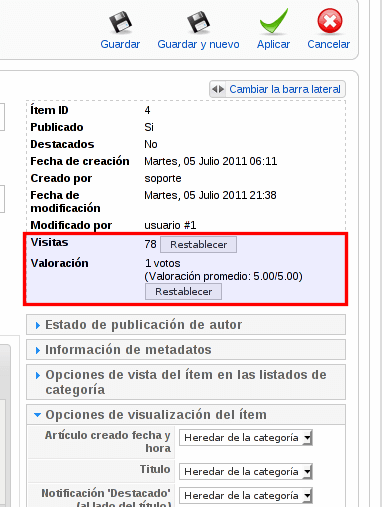Open the Notificación 'Destacado' dropdown
Image resolution: width=382 pixels, height=507 pixels.
coord(246,496)
